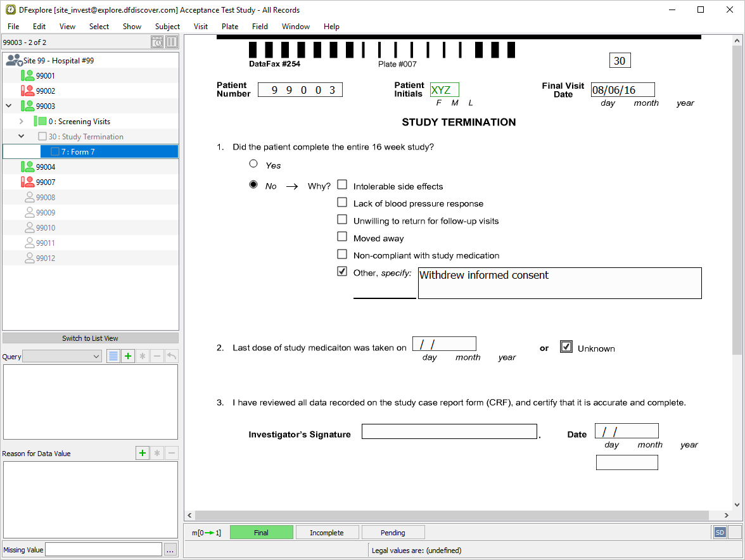Open missing value picker ellipsis button
This screenshot has width=745, height=560.
170,550
